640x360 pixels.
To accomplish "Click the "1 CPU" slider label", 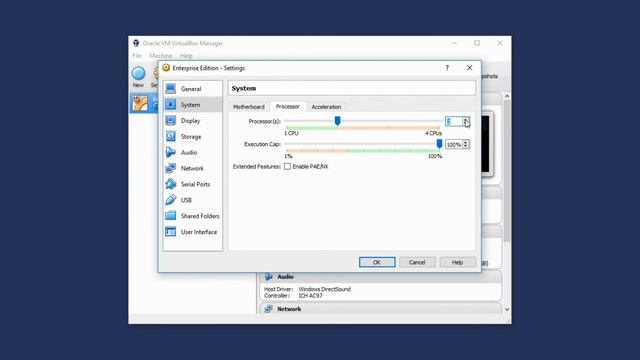I will coord(291,133).
